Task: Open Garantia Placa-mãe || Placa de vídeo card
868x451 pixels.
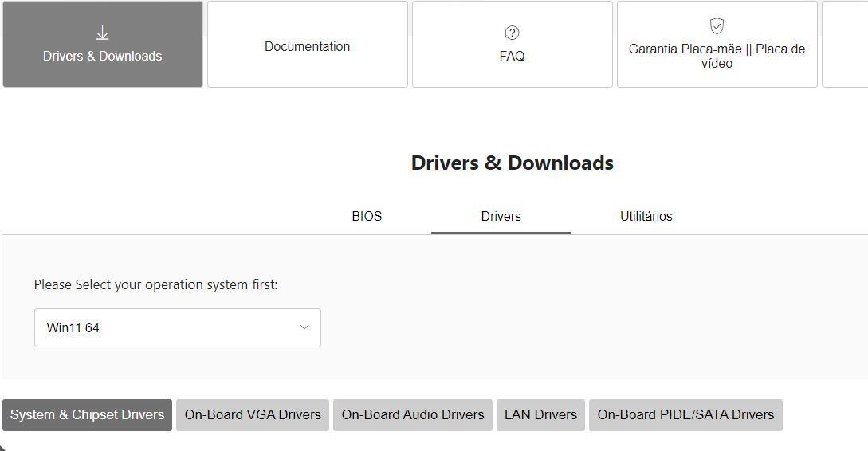Action: (x=717, y=45)
